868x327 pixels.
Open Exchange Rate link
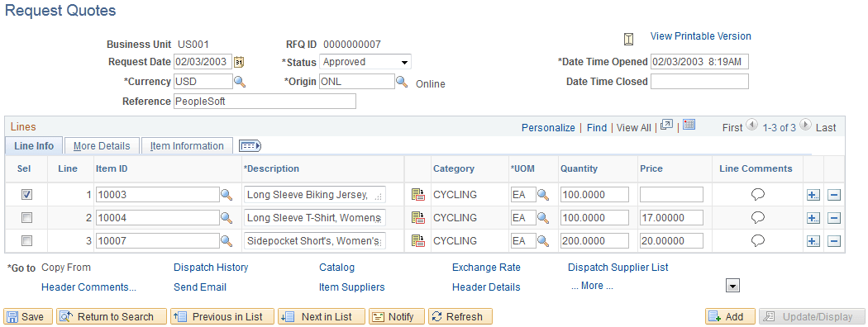click(x=486, y=268)
